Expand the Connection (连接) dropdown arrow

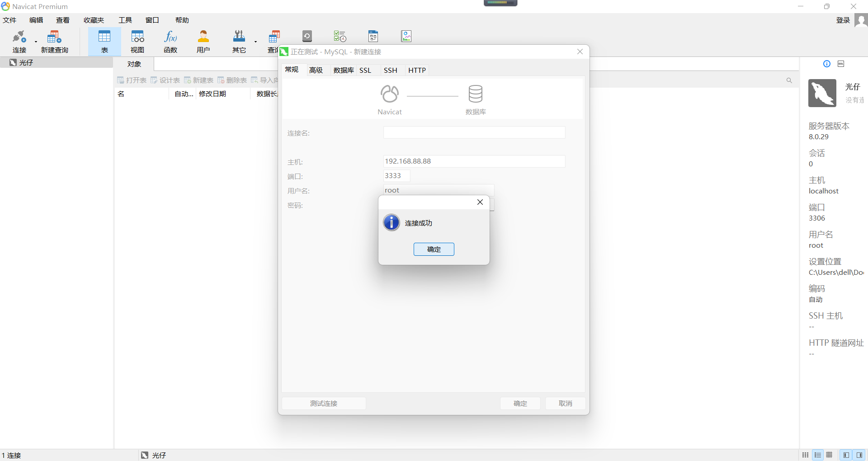(x=36, y=42)
